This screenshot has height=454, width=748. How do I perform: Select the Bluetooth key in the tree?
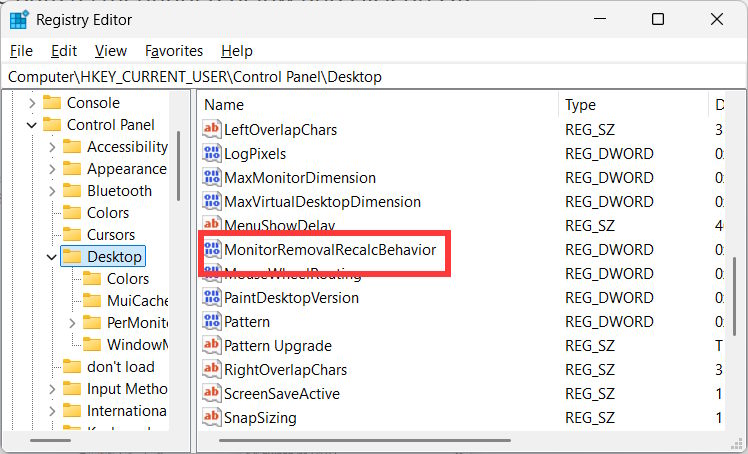pos(119,191)
